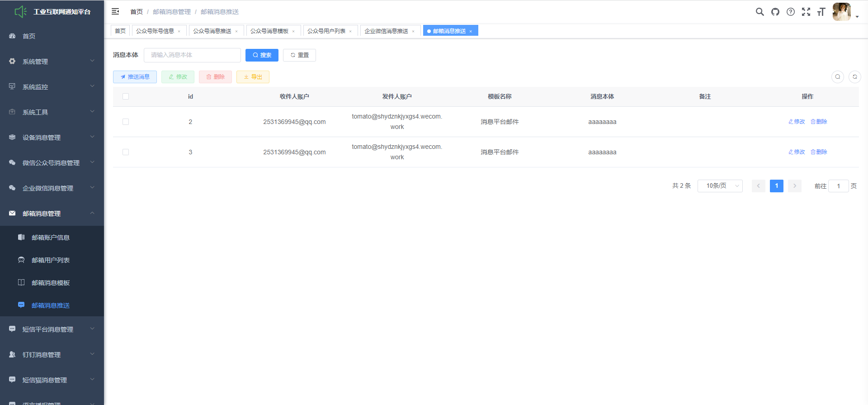
Task: Click the 导出 export button
Action: tap(253, 77)
